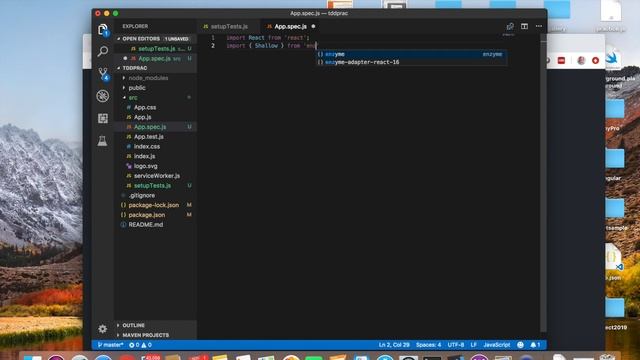The image size is (640, 360).
Task: Split the editor to the right
Action: tap(524, 27)
